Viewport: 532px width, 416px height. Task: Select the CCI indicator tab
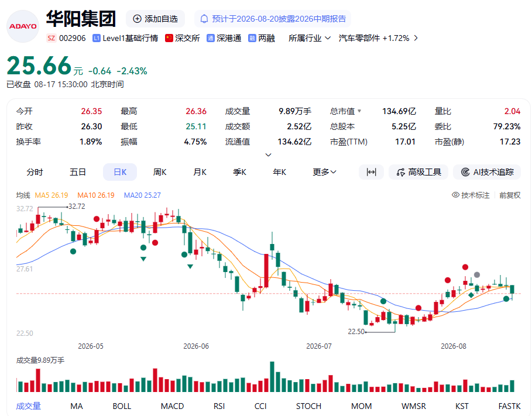(260, 406)
